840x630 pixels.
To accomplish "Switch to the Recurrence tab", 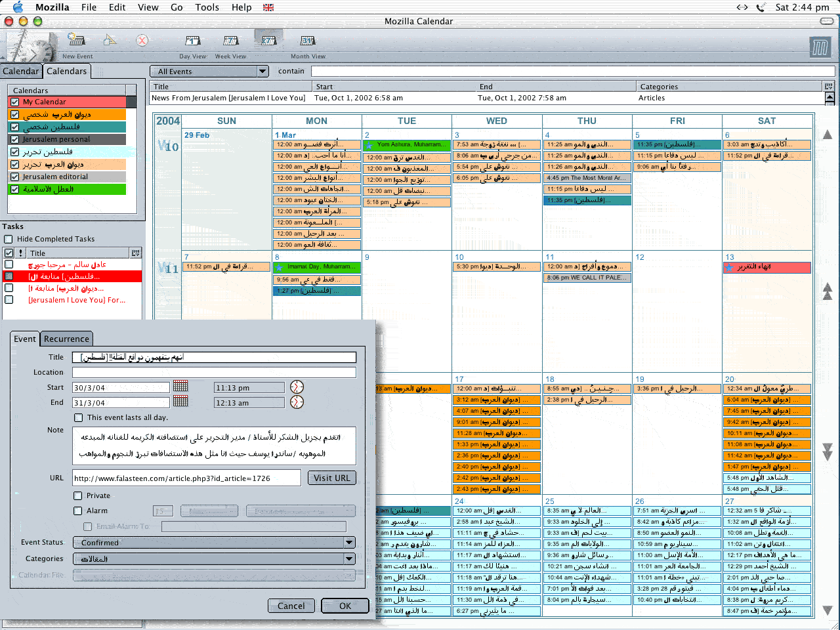I will pyautogui.click(x=66, y=339).
